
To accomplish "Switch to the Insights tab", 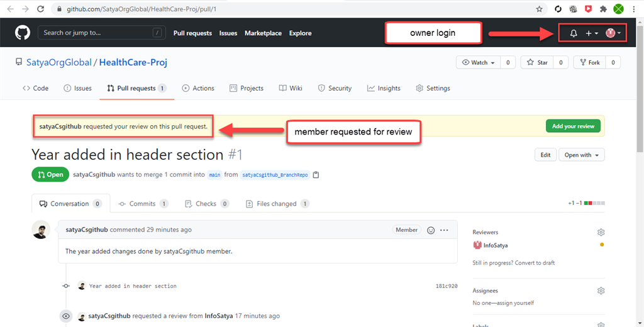I will [x=384, y=88].
